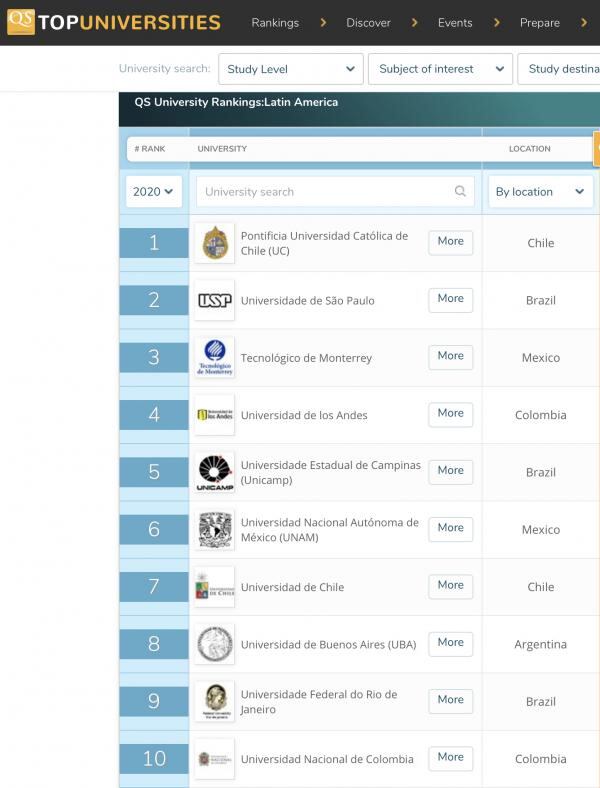Open the Rankings menu
Image resolution: width=600 pixels, height=788 pixels.
(x=275, y=23)
